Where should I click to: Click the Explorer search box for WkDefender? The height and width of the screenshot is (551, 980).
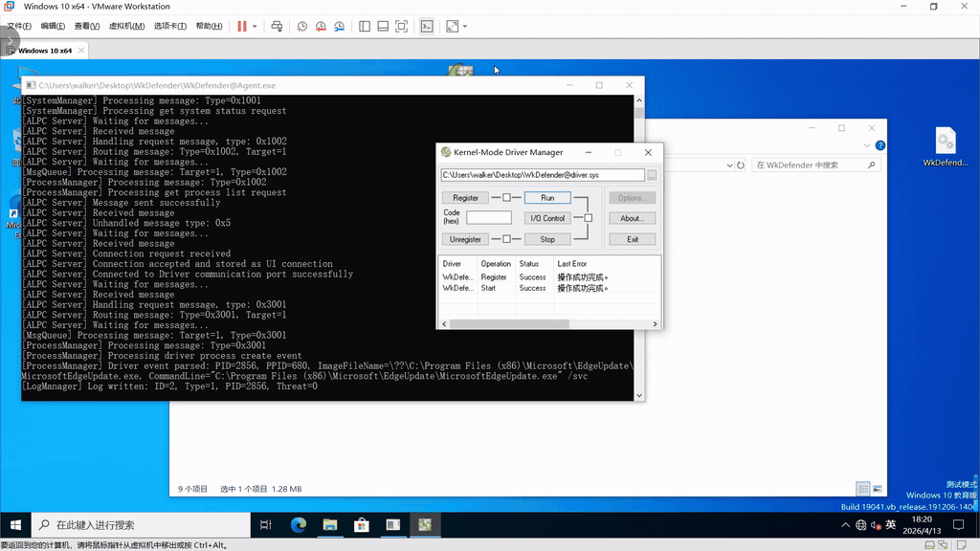click(815, 165)
